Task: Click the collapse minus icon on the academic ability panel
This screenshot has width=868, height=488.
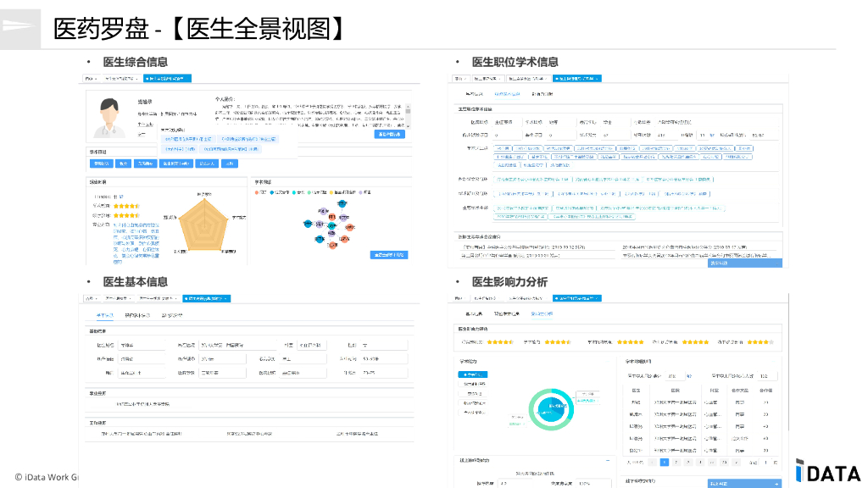Action: coord(608,362)
